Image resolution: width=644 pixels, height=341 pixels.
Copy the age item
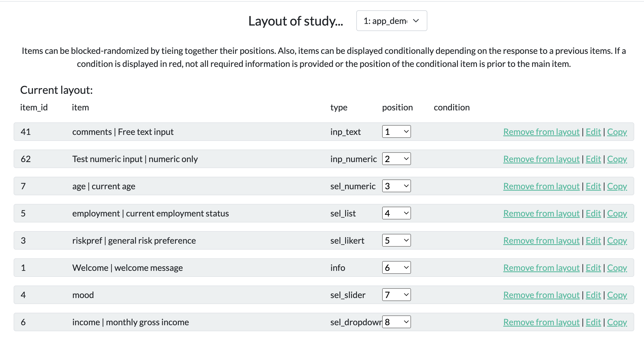point(617,186)
